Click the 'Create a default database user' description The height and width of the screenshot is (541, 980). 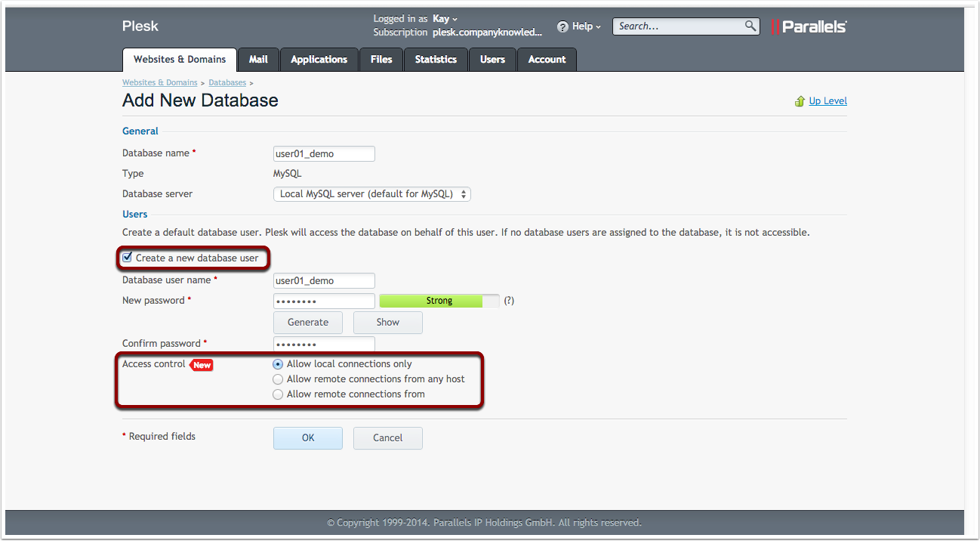tap(466, 233)
